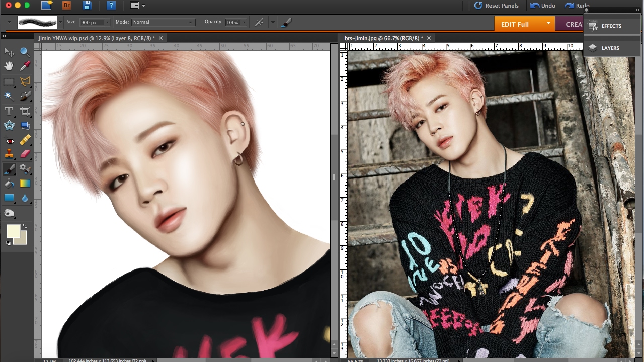Open the EDIT Full mode dropdown arrow
Image resolution: width=644 pixels, height=362 pixels.
548,24
